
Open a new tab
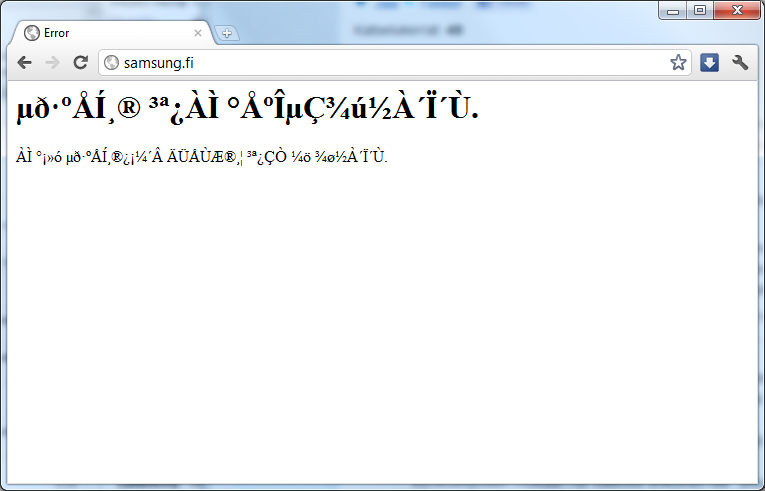pyautogui.click(x=227, y=33)
